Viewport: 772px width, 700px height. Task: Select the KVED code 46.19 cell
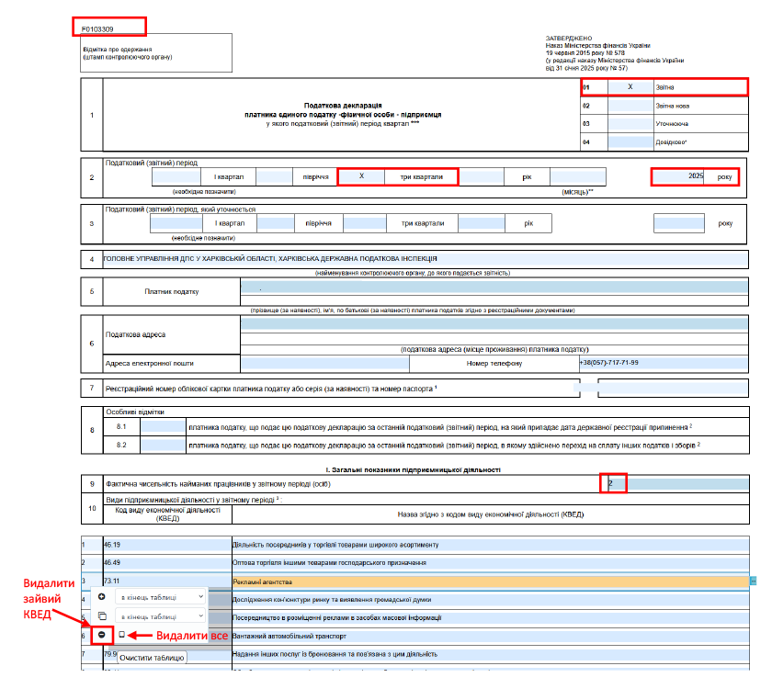click(167, 545)
